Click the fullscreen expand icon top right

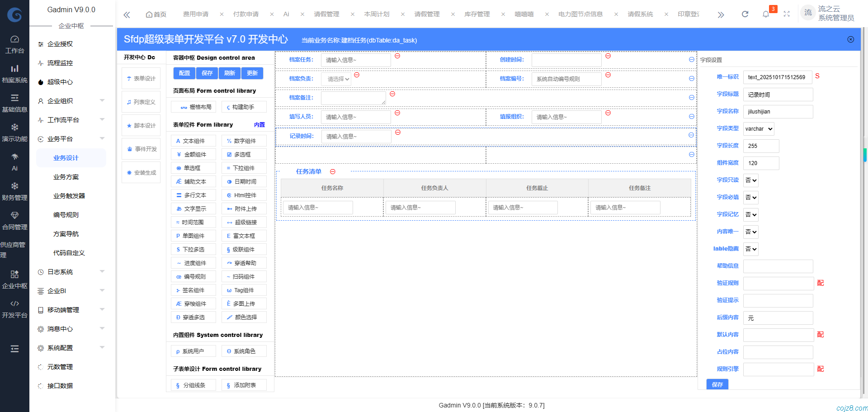tap(787, 14)
